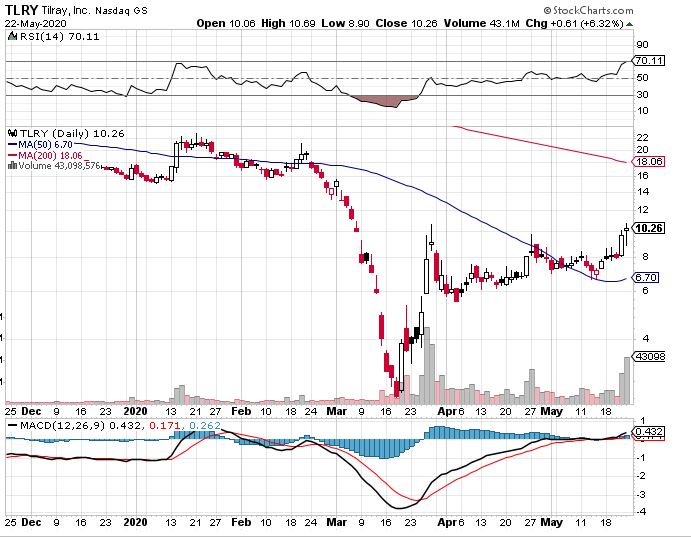Click the TLRY ticker symbol title
This screenshot has height=537, width=691.
pos(22,10)
